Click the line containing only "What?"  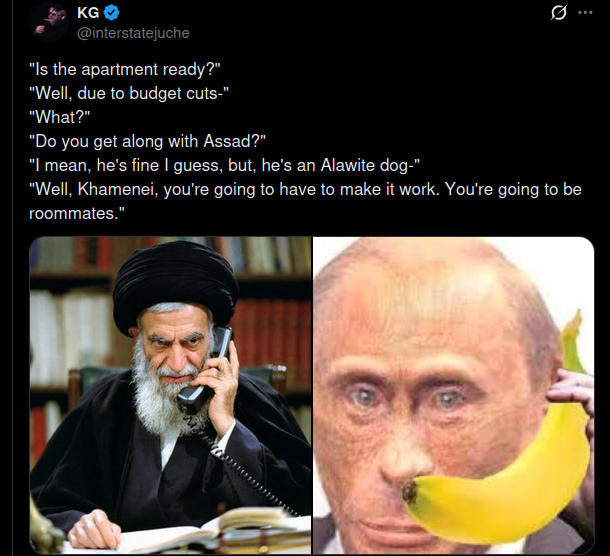click(x=60, y=117)
